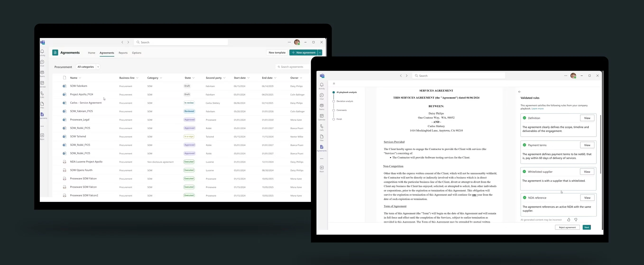Open Agreements app in the left window sidebar
Screen dimensions: 644x265
tap(42, 115)
